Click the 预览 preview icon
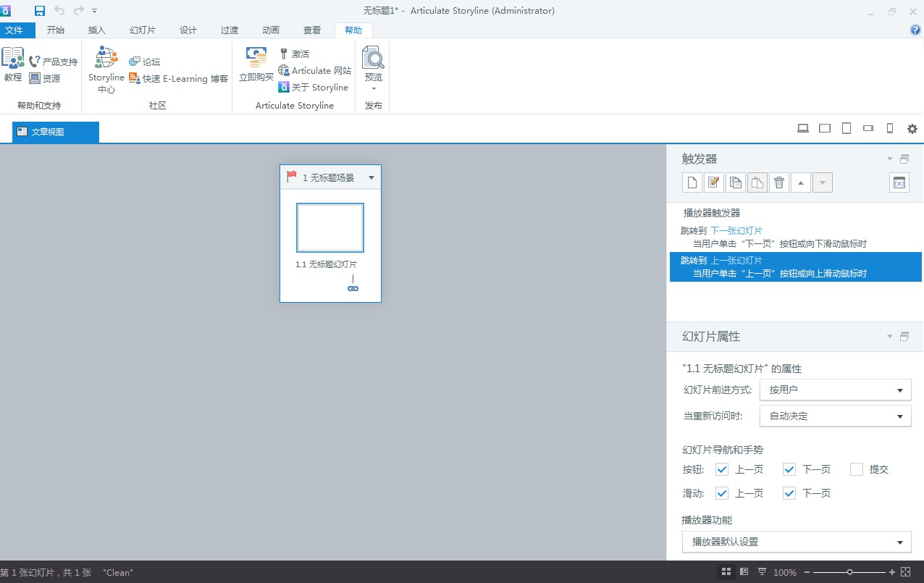The height and width of the screenshot is (583, 924). click(x=373, y=64)
